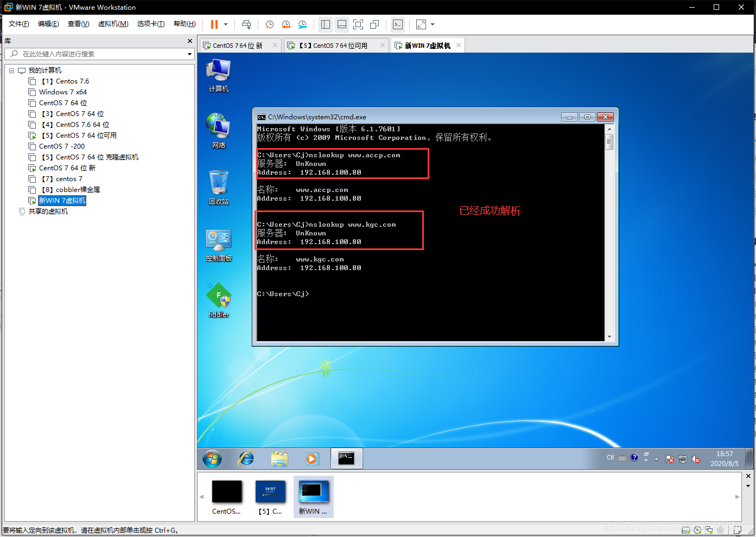Open the 网络 desktop icon
756x537 pixels.
tap(219, 131)
